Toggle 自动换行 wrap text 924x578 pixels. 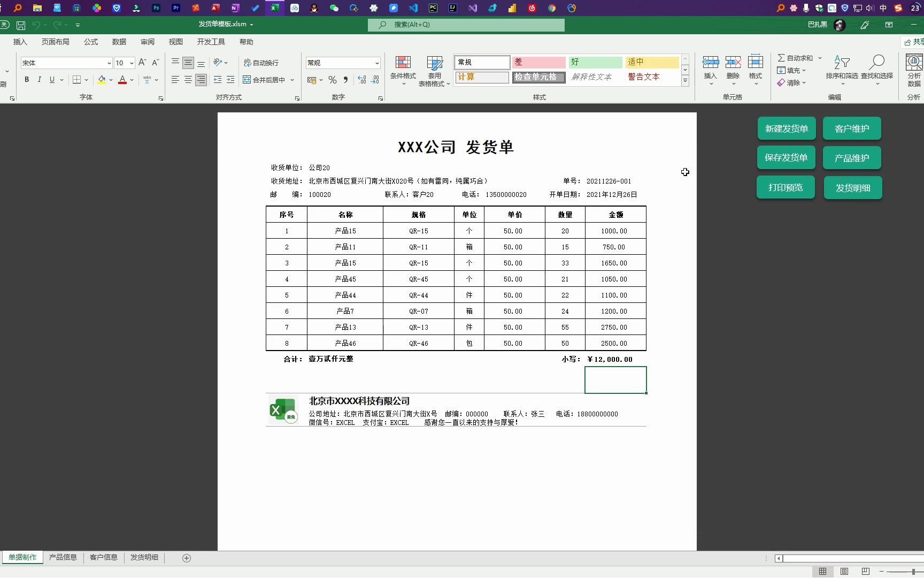point(261,63)
